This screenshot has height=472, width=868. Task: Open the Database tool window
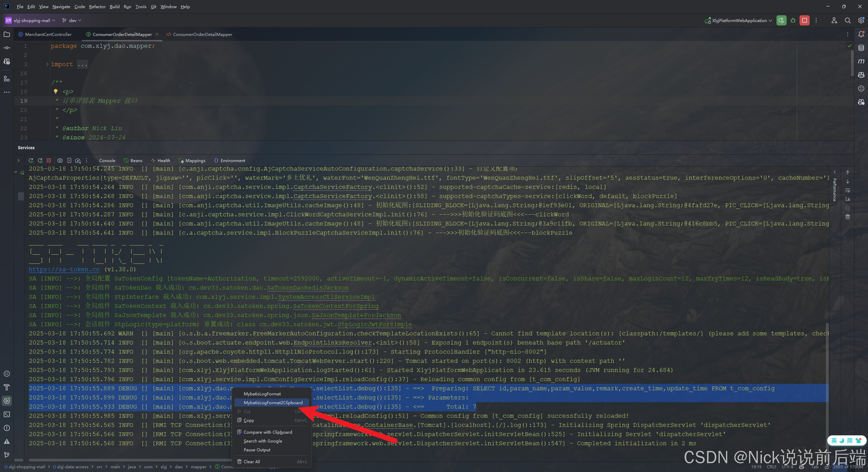click(x=861, y=48)
